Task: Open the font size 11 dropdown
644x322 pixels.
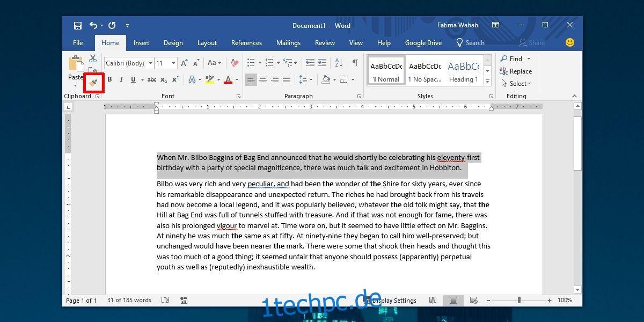Action: 173,63
